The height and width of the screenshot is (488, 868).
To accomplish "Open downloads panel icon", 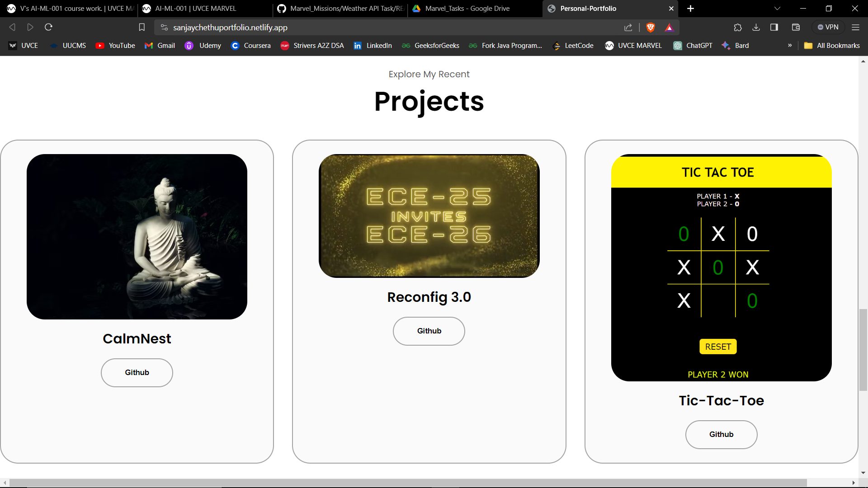I will pyautogui.click(x=756, y=28).
